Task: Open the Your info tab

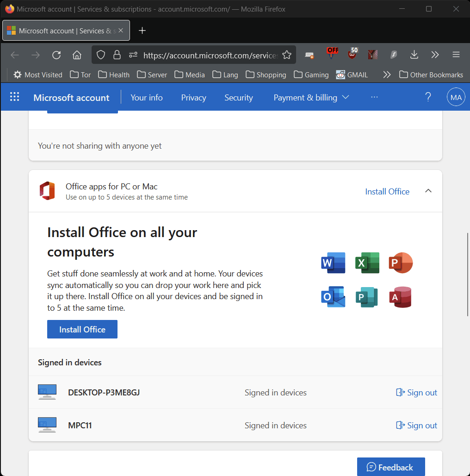Action: point(147,97)
